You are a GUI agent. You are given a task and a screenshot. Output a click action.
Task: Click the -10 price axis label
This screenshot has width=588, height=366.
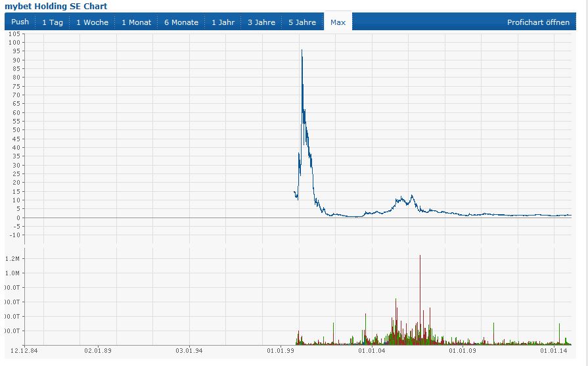pos(14,235)
